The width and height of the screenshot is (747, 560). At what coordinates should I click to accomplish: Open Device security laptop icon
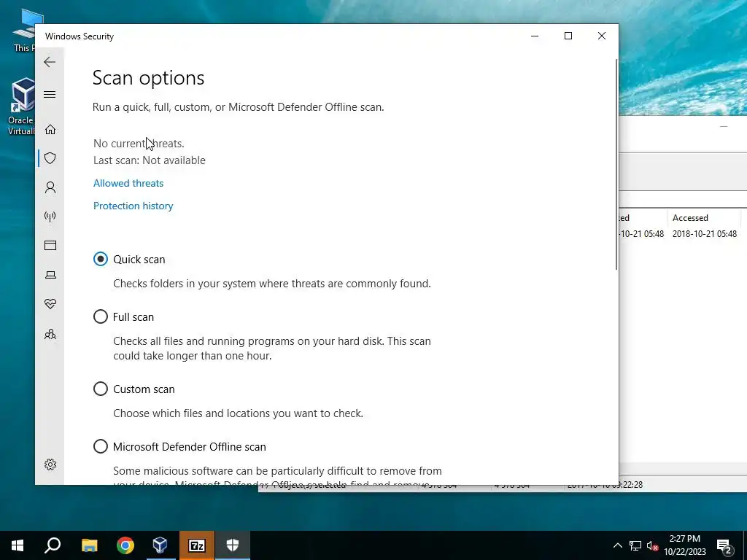point(50,275)
